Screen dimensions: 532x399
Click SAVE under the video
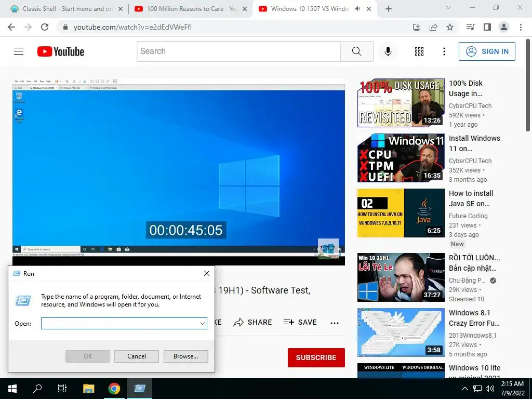300,322
